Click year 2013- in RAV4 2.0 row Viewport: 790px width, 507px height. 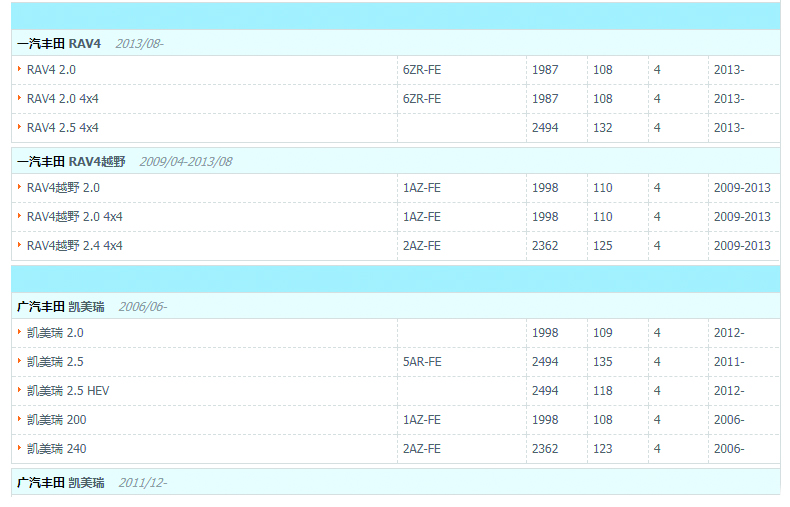729,70
